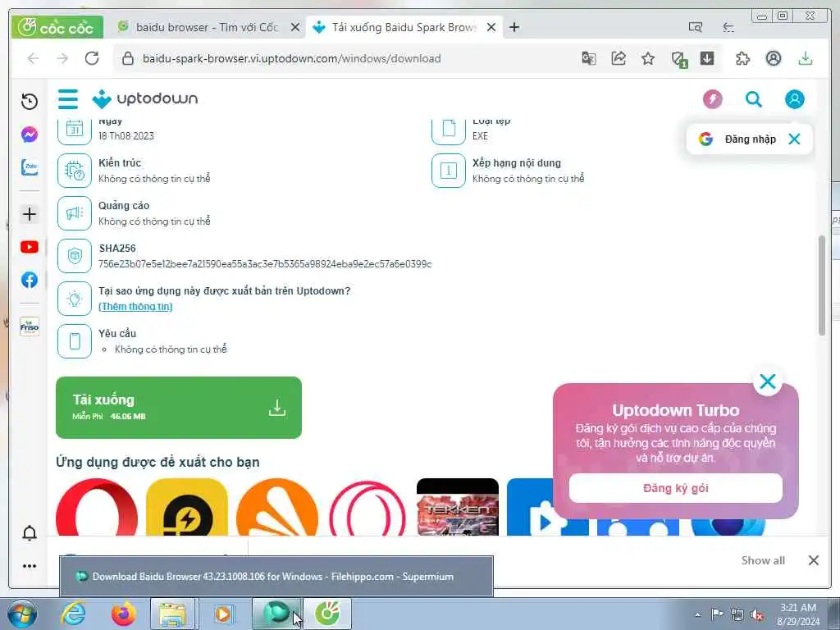
Task: Click the green Tải xuống download button
Action: pos(178,408)
